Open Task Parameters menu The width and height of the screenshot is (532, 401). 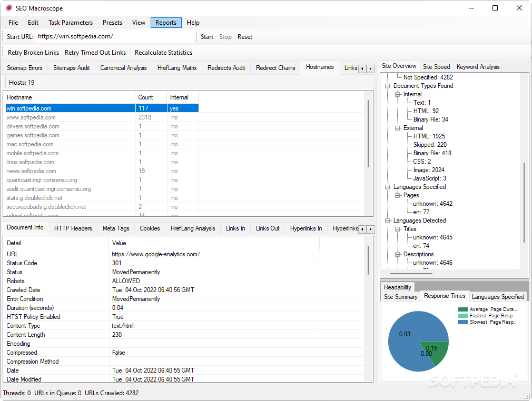71,23
